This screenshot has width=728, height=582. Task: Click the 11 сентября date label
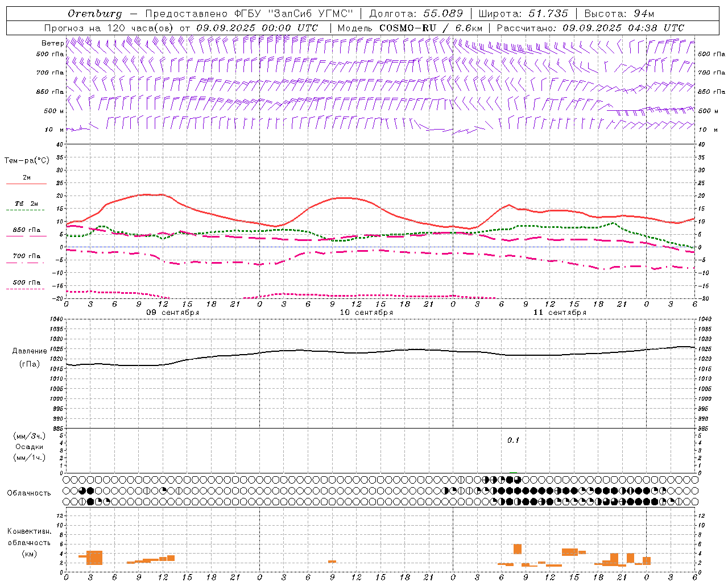pos(560,313)
